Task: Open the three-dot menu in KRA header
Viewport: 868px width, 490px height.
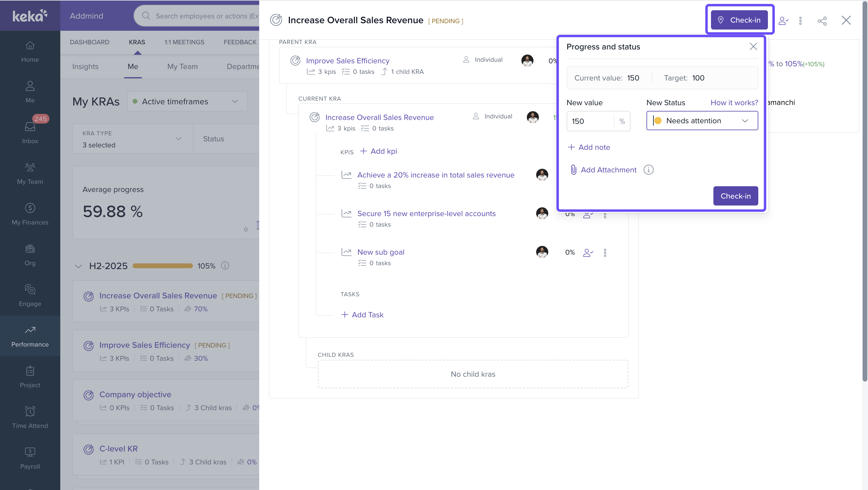Action: point(800,20)
